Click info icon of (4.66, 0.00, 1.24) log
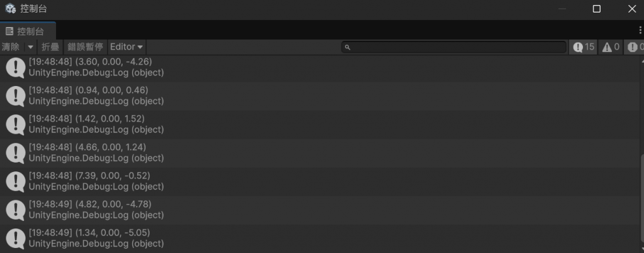This screenshot has height=253, width=644. (x=16, y=153)
